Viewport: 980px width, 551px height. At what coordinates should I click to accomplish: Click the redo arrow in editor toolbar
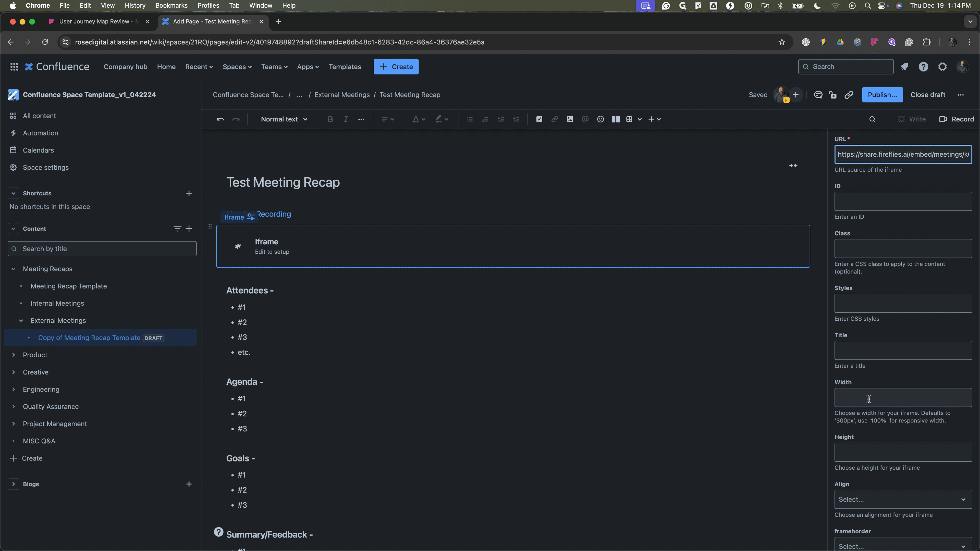236,119
